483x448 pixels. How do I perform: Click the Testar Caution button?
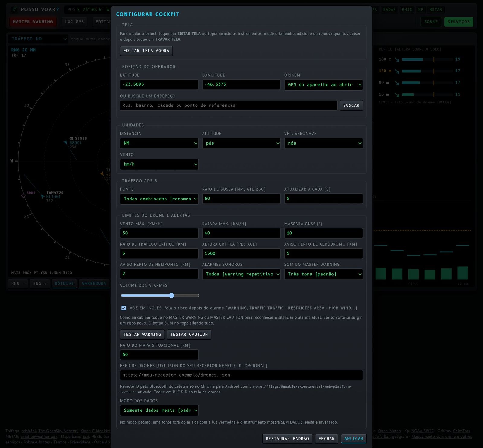[189, 335]
